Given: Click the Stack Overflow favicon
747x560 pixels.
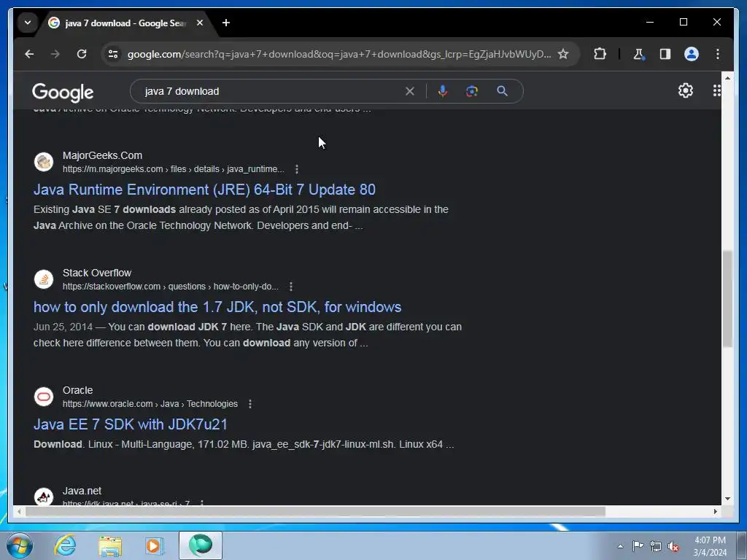Looking at the screenshot, I should pyautogui.click(x=44, y=279).
